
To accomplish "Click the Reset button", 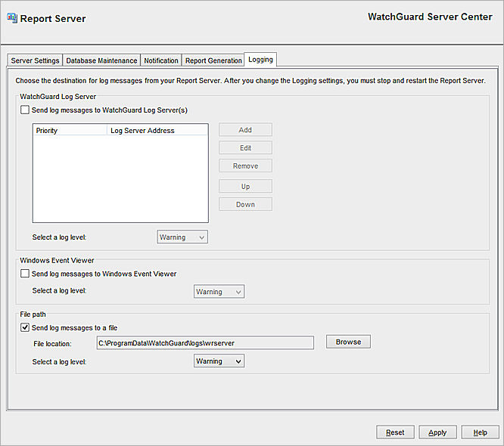I will click(395, 432).
